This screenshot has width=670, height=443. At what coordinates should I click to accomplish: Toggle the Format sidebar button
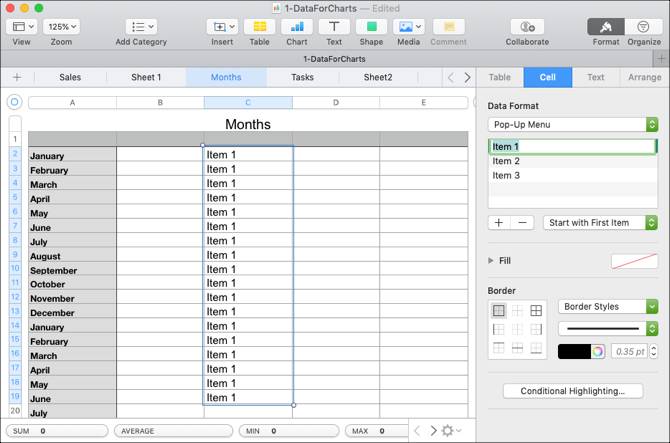tap(606, 27)
